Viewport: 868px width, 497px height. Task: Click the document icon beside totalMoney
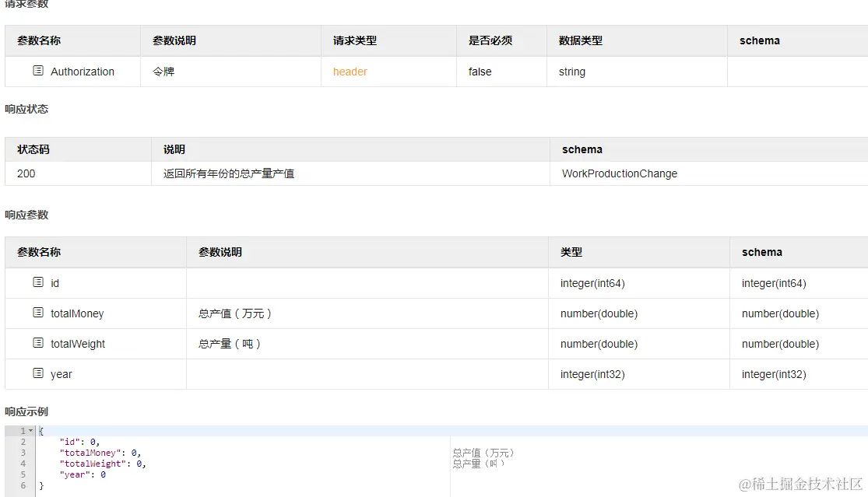38,313
